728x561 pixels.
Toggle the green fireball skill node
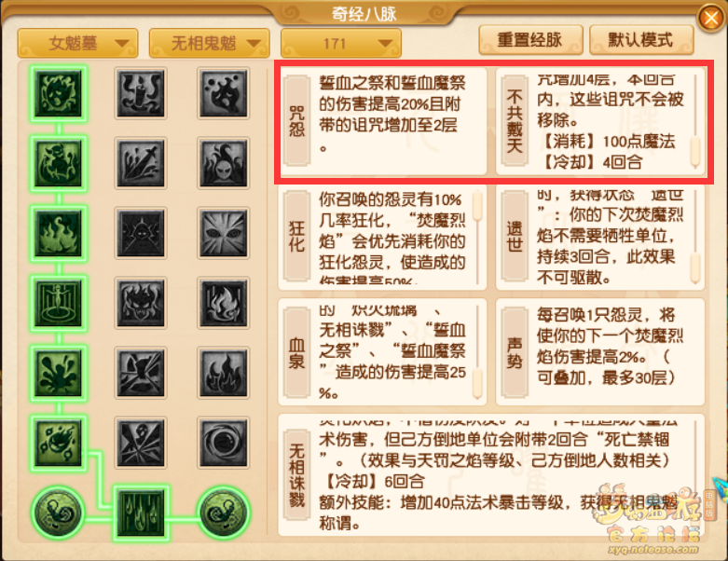point(59,444)
